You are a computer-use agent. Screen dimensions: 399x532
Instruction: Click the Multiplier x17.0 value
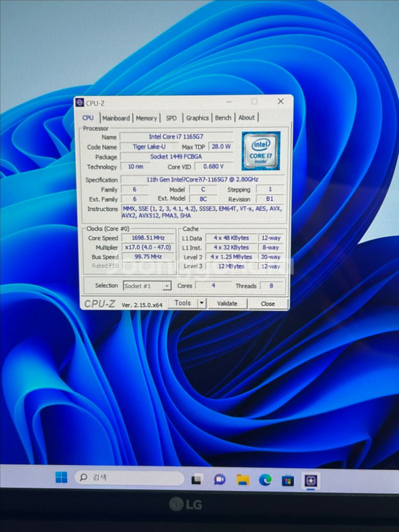(x=148, y=247)
